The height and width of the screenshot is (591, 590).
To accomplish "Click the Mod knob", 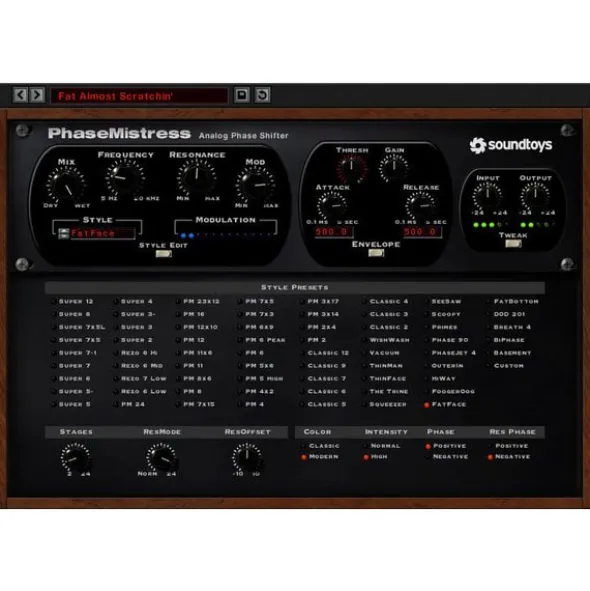I will tap(255, 185).
